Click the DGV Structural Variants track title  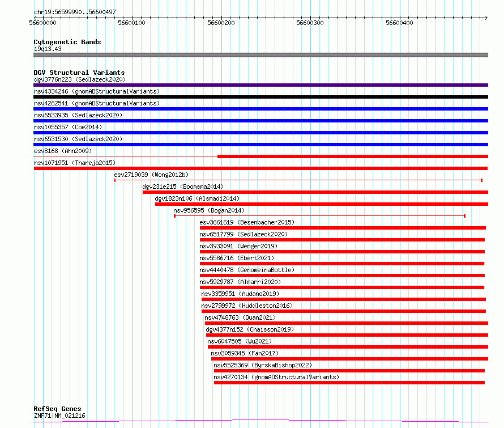tap(79, 73)
